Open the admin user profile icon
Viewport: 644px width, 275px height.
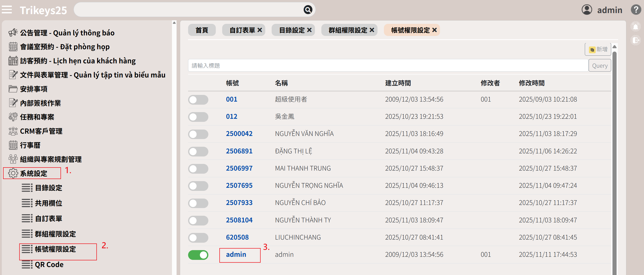(x=587, y=10)
